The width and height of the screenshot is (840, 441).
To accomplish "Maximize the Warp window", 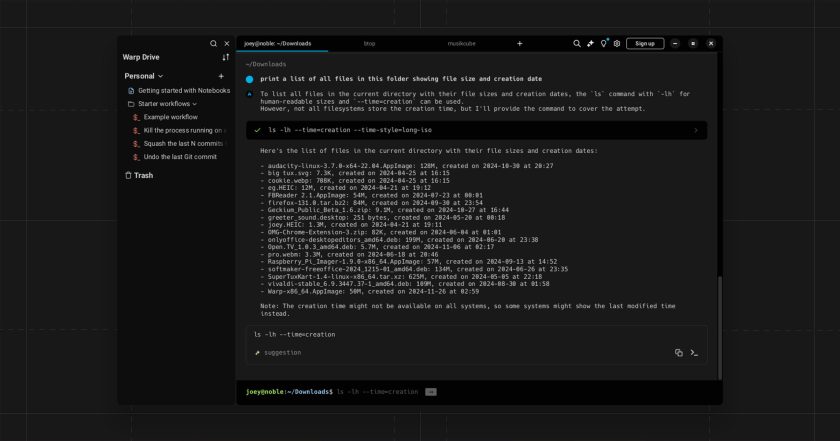I will [x=693, y=43].
